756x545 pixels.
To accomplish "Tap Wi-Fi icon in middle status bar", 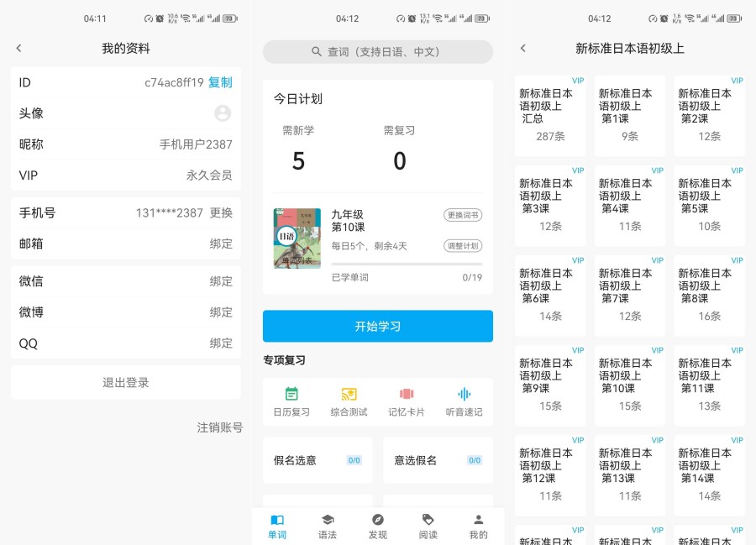I will click(x=438, y=18).
